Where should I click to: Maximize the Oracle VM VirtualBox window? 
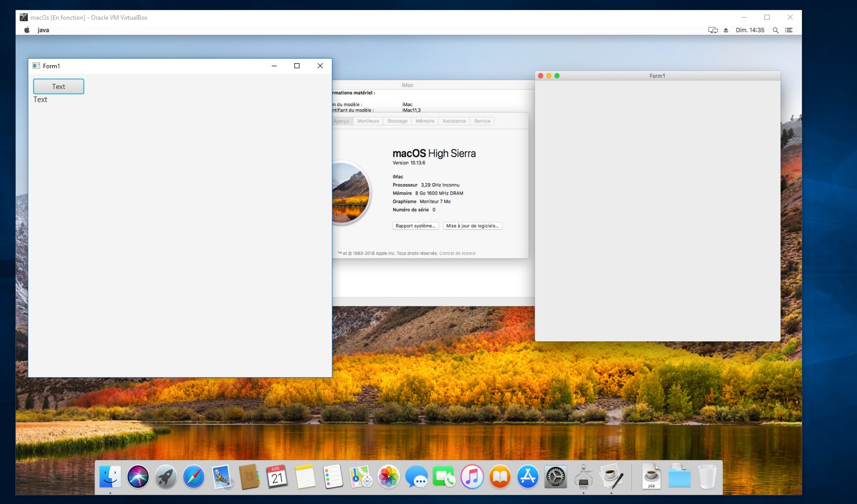(767, 17)
